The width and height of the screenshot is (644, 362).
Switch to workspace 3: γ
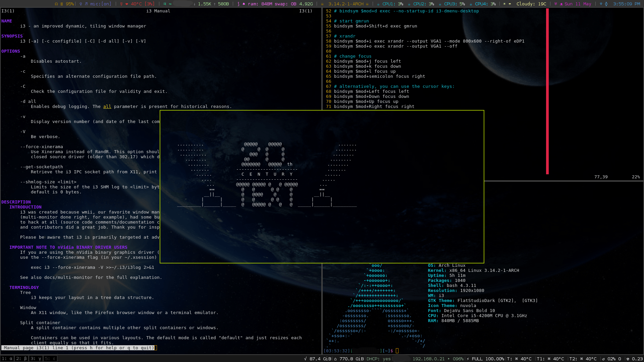point(36,359)
